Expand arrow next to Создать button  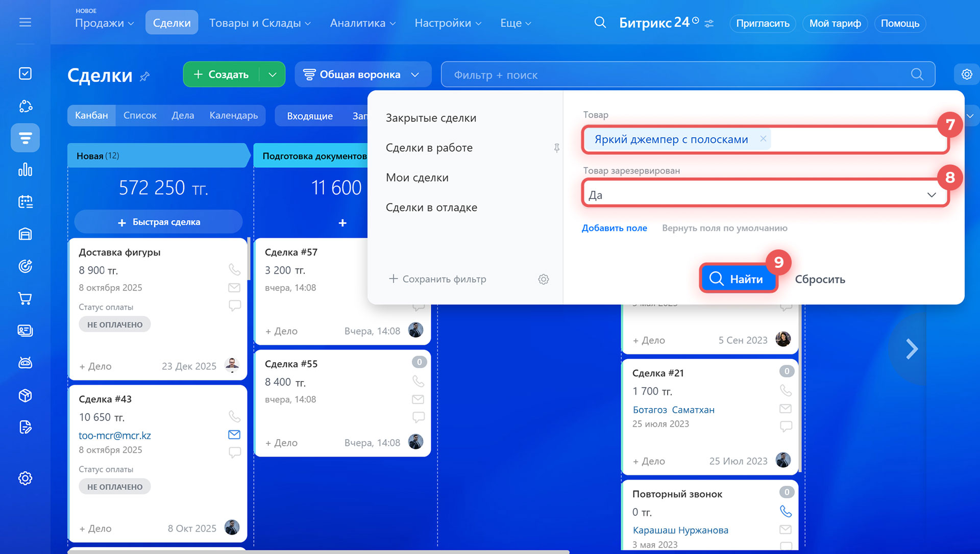pos(273,74)
